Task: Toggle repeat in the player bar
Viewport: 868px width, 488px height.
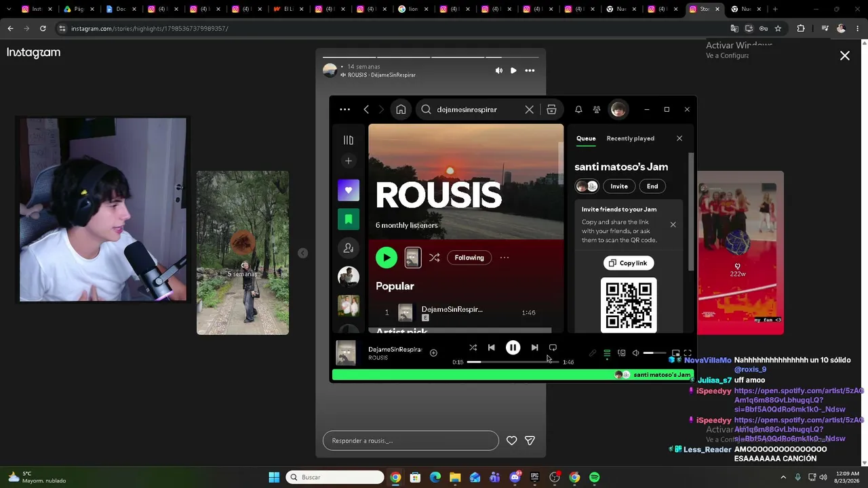Action: coord(553,348)
